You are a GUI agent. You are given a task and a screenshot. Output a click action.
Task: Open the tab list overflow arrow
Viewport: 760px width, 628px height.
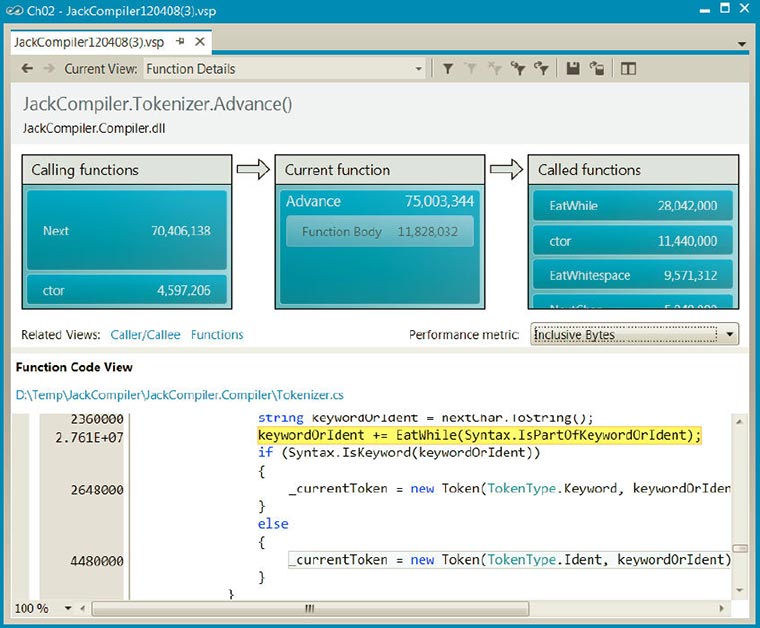click(x=741, y=45)
